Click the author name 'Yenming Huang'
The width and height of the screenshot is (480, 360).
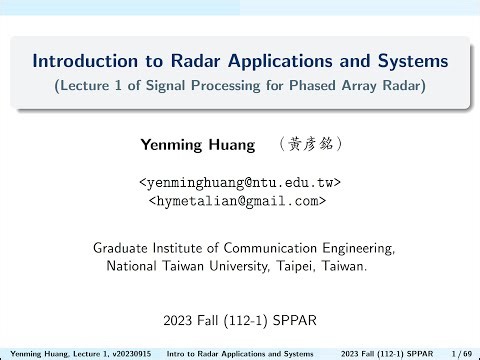pyautogui.click(x=198, y=145)
